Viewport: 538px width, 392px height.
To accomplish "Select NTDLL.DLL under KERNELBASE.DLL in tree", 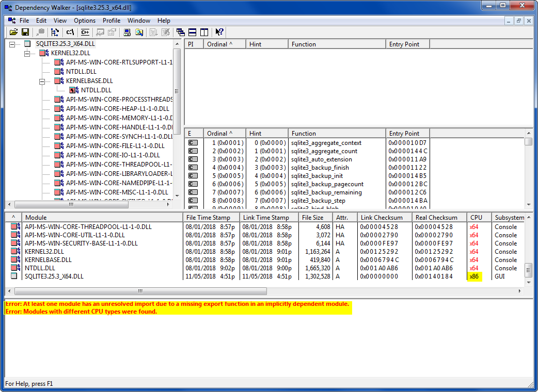I will (x=96, y=90).
